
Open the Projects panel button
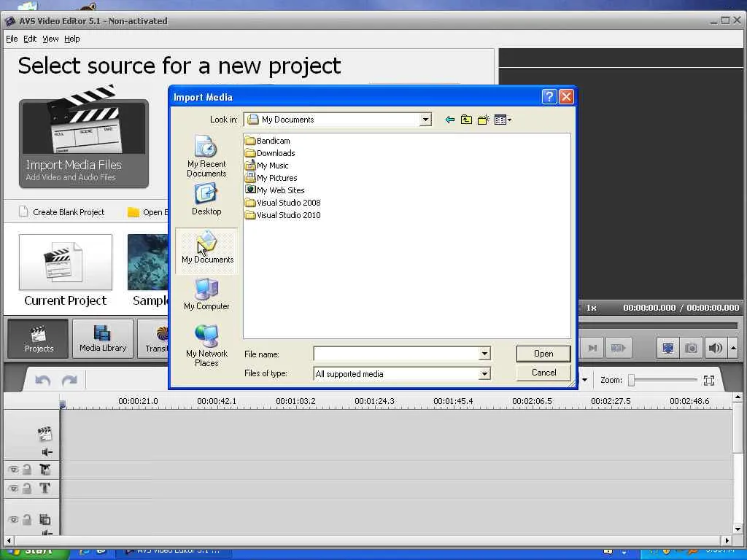[x=38, y=338]
